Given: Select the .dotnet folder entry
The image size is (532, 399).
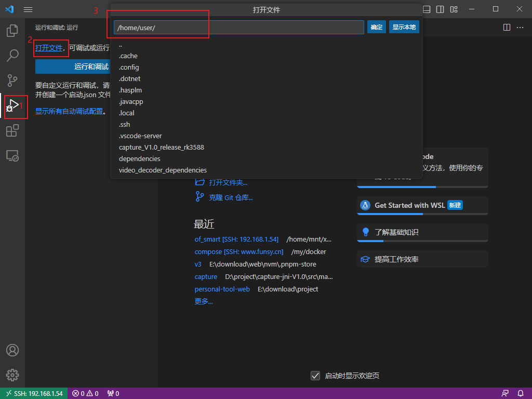Looking at the screenshot, I should point(267,79).
